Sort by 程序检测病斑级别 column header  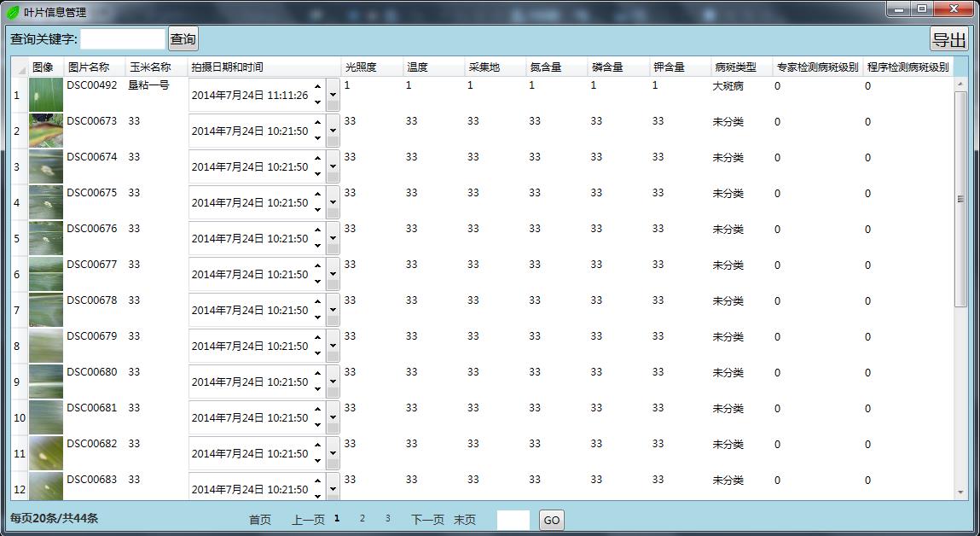point(908,67)
